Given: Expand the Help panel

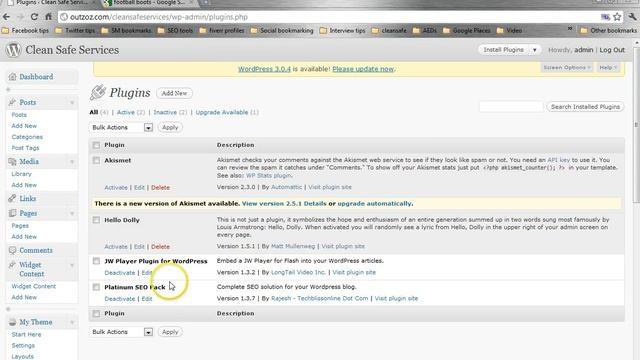Looking at the screenshot, I should (608, 68).
